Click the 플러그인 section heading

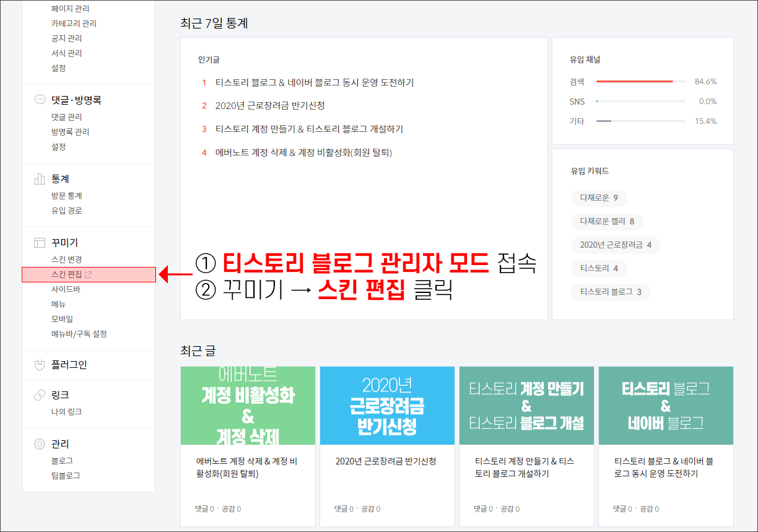point(69,365)
